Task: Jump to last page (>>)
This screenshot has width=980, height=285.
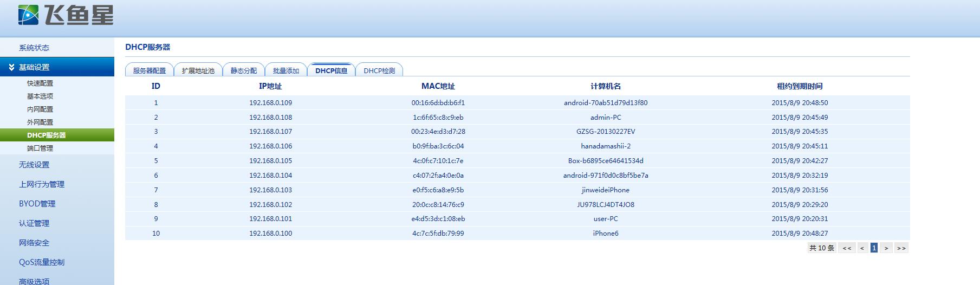Action: [901, 248]
